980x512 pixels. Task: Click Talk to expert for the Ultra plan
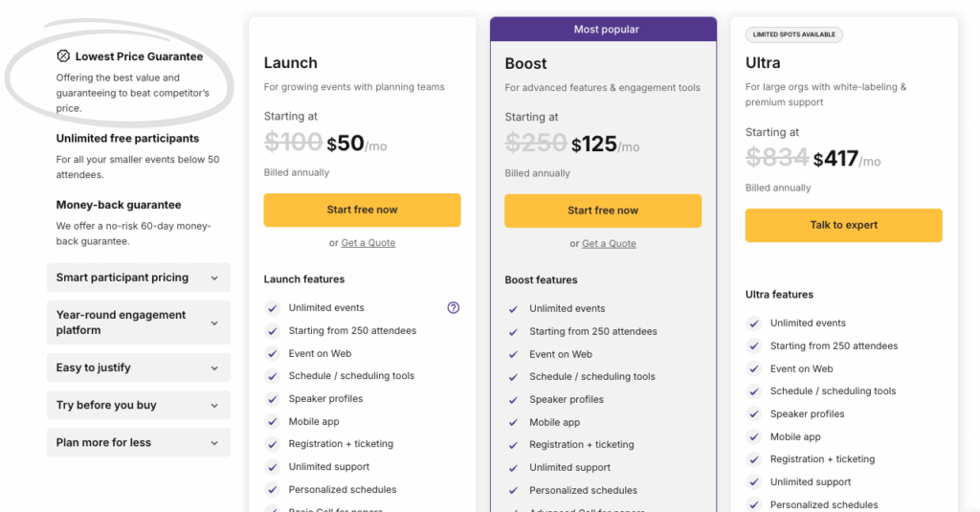point(844,225)
